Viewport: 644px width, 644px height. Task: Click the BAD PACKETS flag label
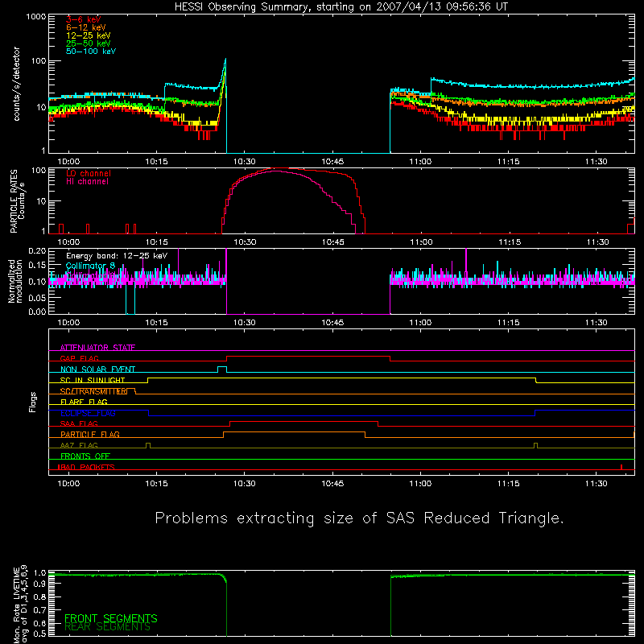(86, 467)
